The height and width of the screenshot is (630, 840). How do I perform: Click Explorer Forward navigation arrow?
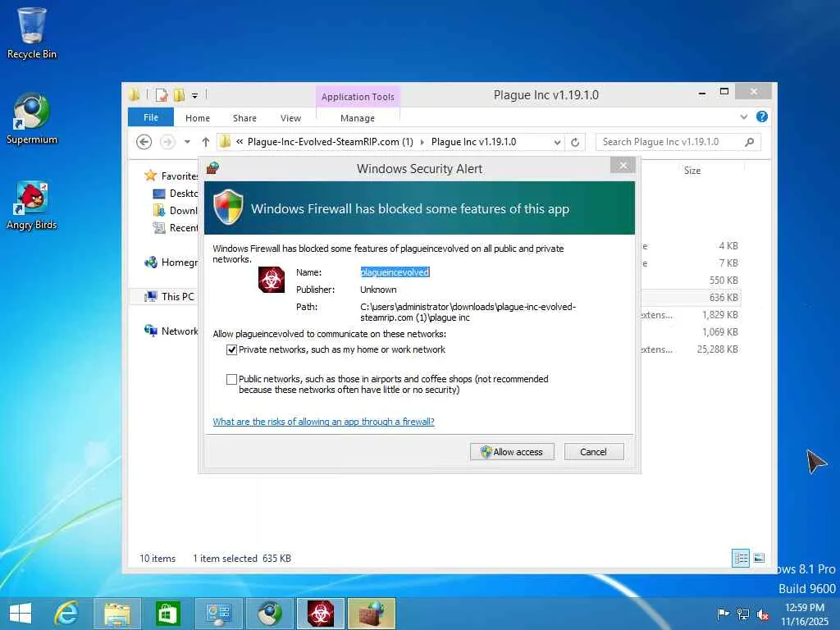(167, 142)
